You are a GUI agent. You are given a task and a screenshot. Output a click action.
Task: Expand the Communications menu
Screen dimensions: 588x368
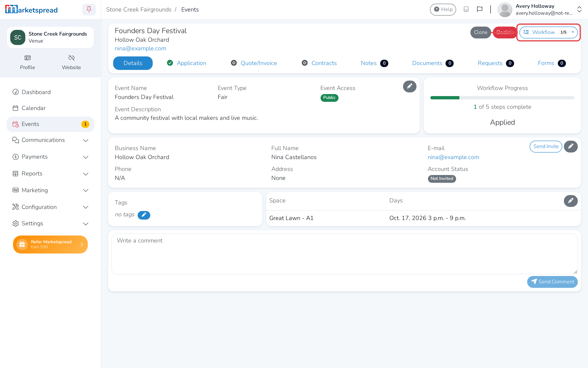coord(50,140)
